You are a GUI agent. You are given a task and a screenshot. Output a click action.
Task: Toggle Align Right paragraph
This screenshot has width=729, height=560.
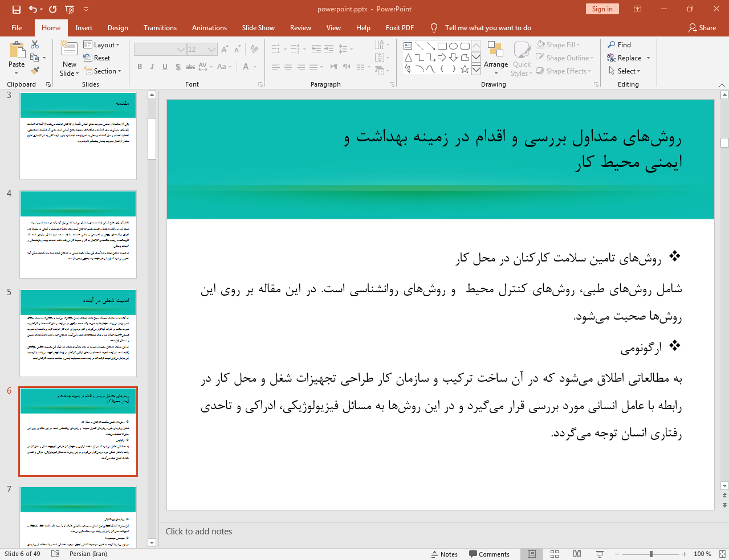click(x=301, y=67)
